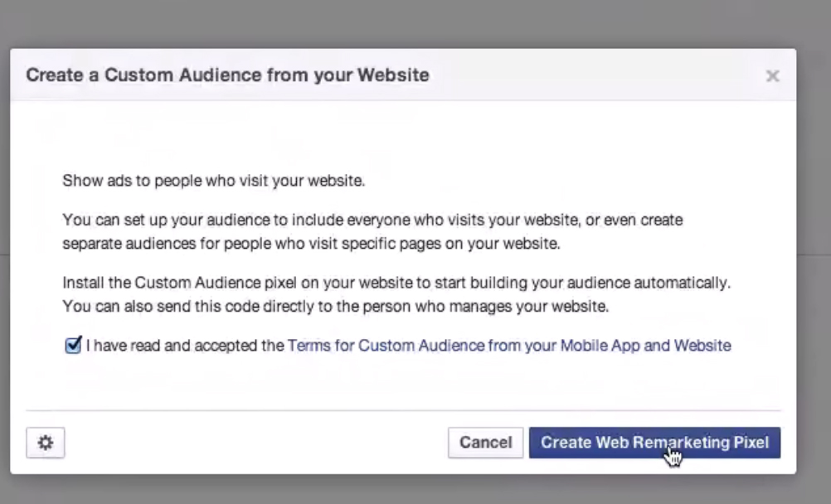Viewport: 831px width, 504px height.
Task: Open the gear settings icon button
Action: [x=46, y=443]
